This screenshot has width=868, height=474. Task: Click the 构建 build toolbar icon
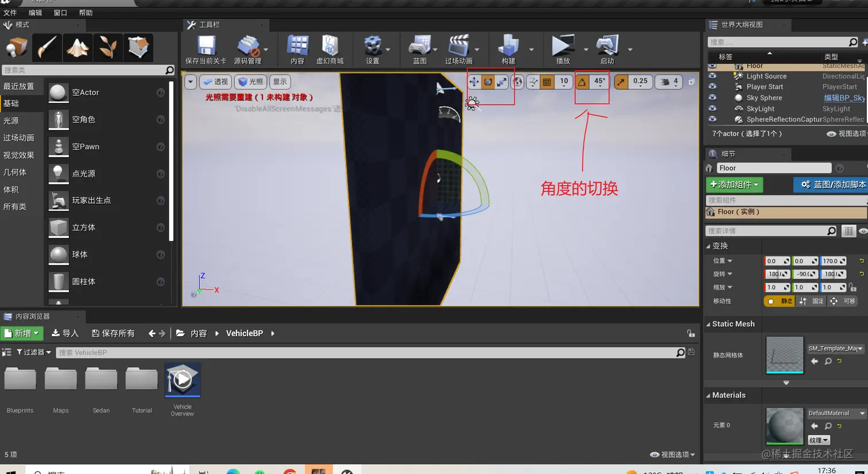click(x=508, y=49)
